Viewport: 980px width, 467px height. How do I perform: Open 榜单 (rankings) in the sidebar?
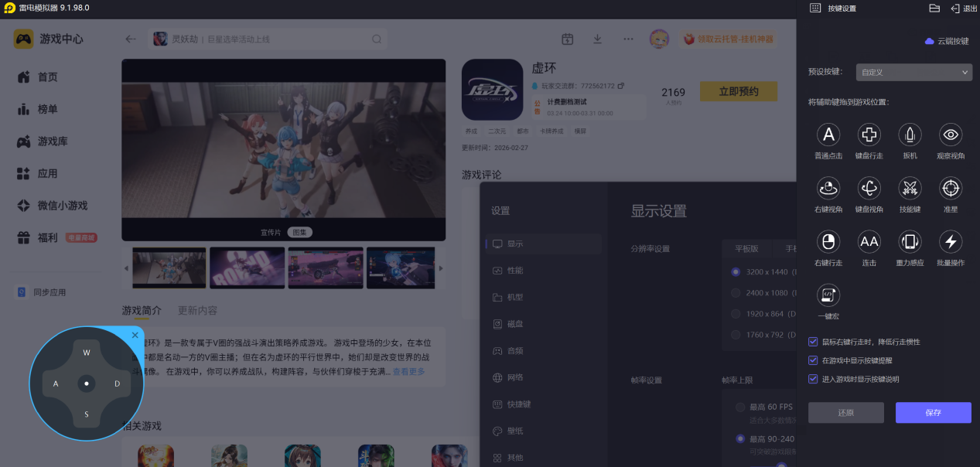click(38, 109)
